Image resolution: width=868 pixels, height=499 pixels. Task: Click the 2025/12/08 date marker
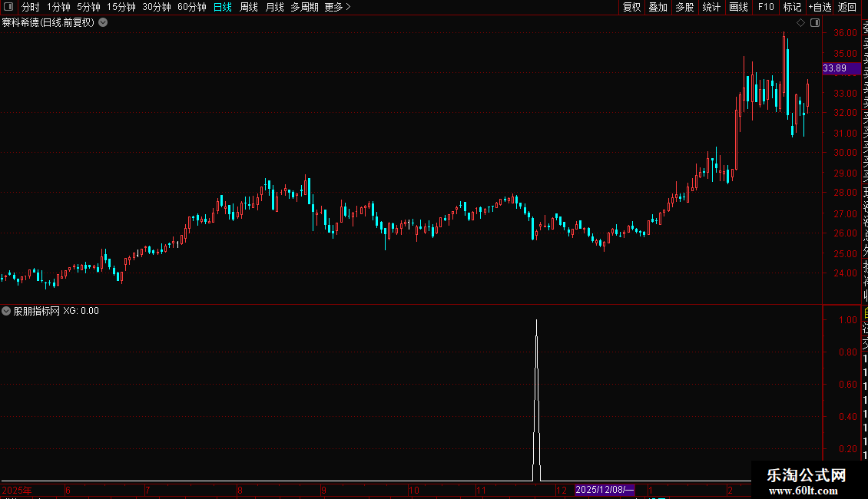point(605,490)
